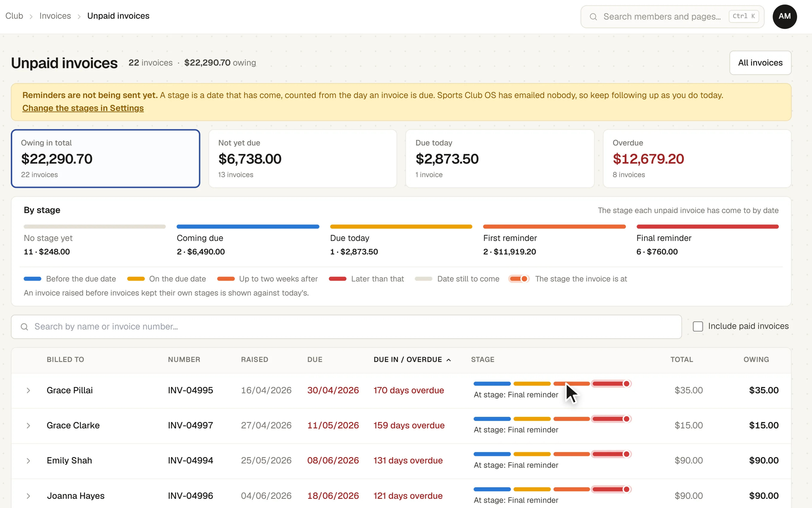Click invoice number INV-04995
The image size is (812, 508).
pyautogui.click(x=190, y=390)
